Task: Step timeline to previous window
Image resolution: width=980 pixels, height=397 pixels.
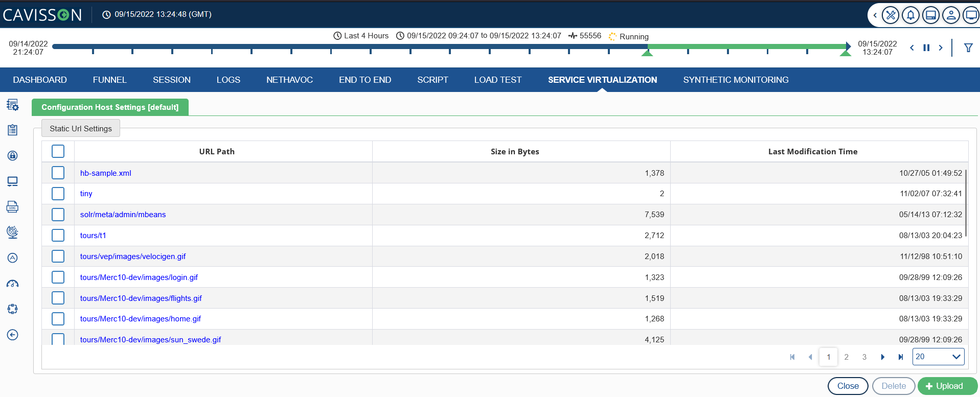Action: tap(912, 48)
